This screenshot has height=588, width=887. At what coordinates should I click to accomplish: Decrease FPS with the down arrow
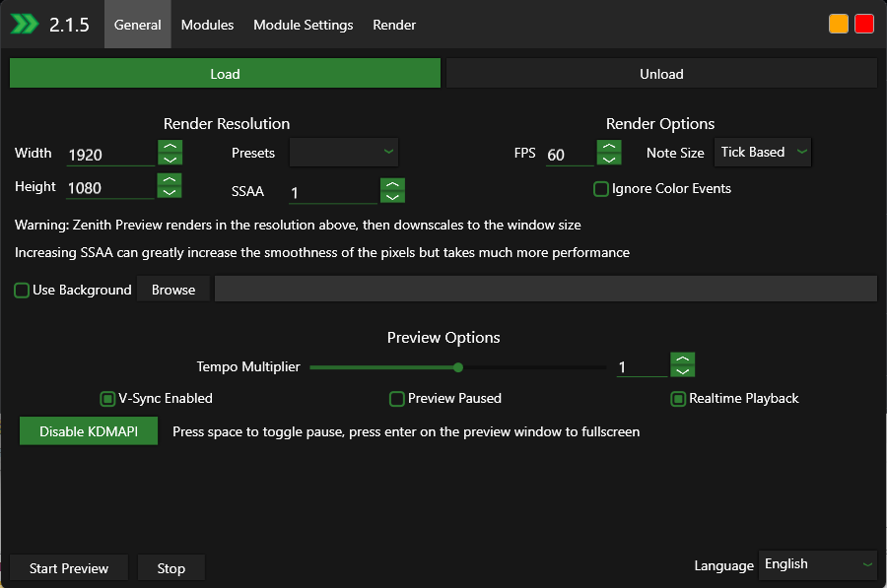[x=610, y=159]
